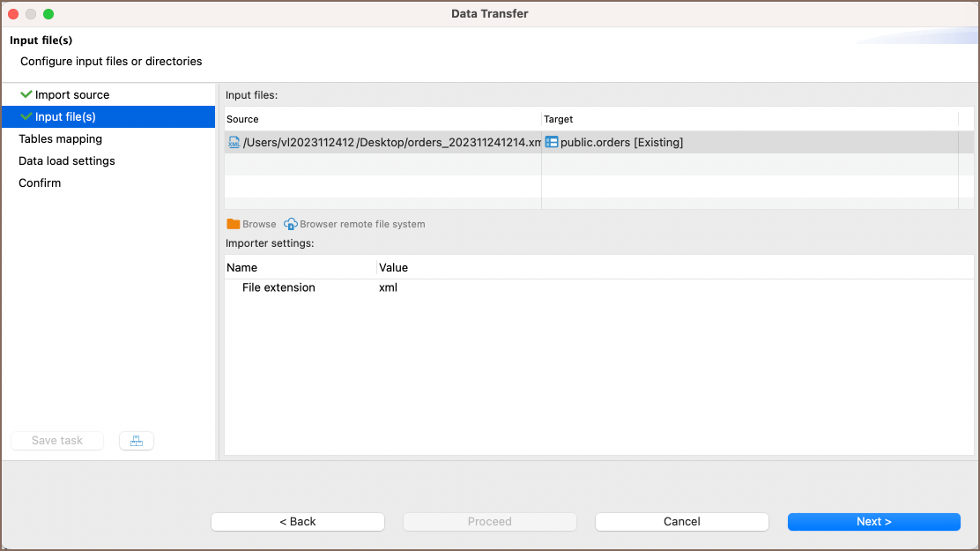This screenshot has width=980, height=551.
Task: Edit the xml file extension value
Action: pyautogui.click(x=389, y=287)
